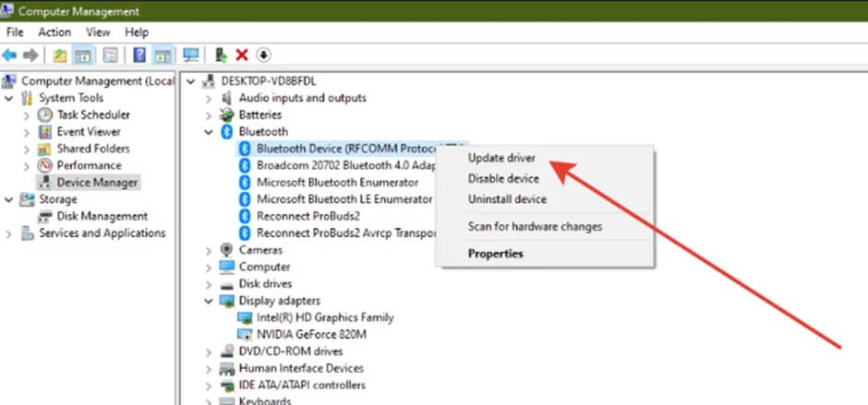Select Microsoft Bluetooth LE Enumerator device
This screenshot has width=868, height=405.
pos(344,199)
